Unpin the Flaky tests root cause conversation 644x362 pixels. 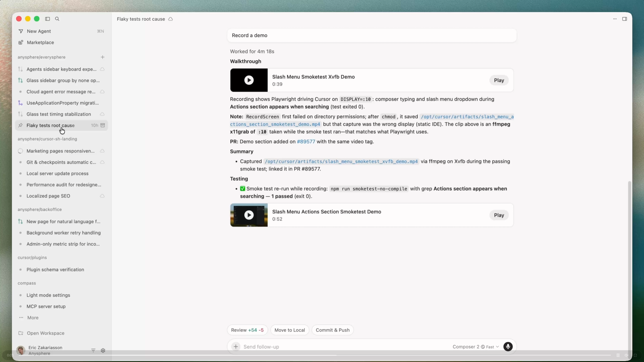[x=20, y=125]
